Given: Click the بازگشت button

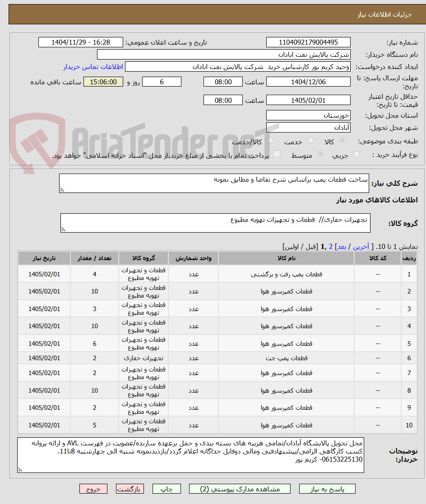Looking at the screenshot, I should pyautogui.click(x=130, y=489).
